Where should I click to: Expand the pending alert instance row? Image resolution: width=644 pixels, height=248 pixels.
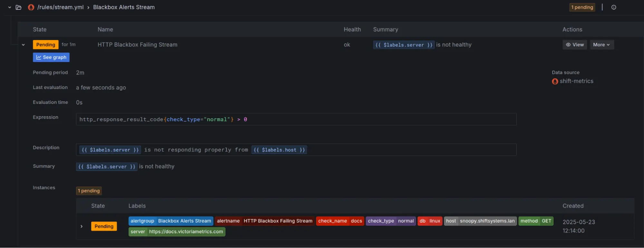[x=82, y=226]
